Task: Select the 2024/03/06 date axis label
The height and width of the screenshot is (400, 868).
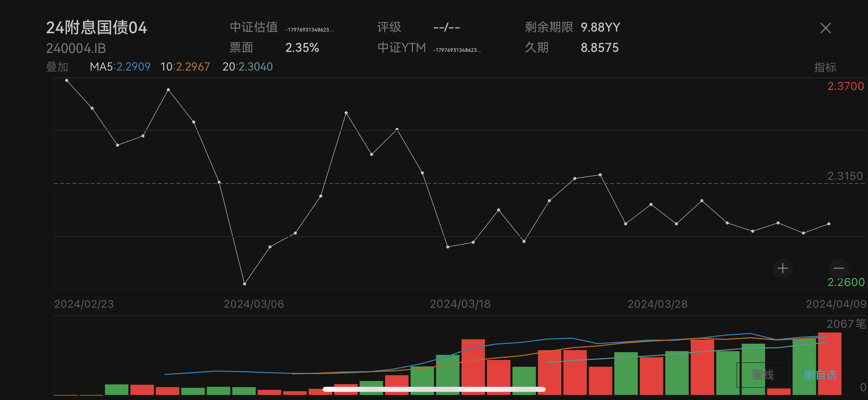Action: (x=254, y=304)
